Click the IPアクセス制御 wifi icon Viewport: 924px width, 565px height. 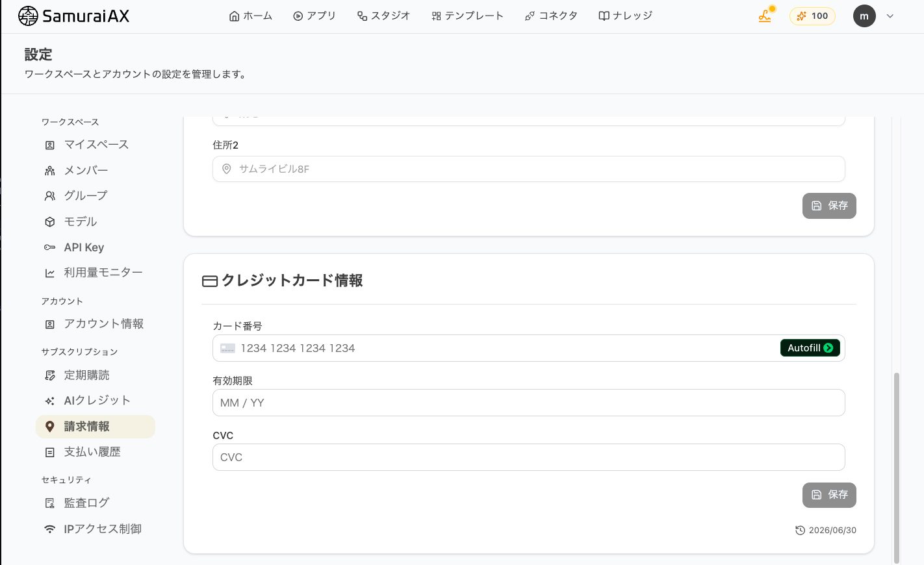[50, 529]
